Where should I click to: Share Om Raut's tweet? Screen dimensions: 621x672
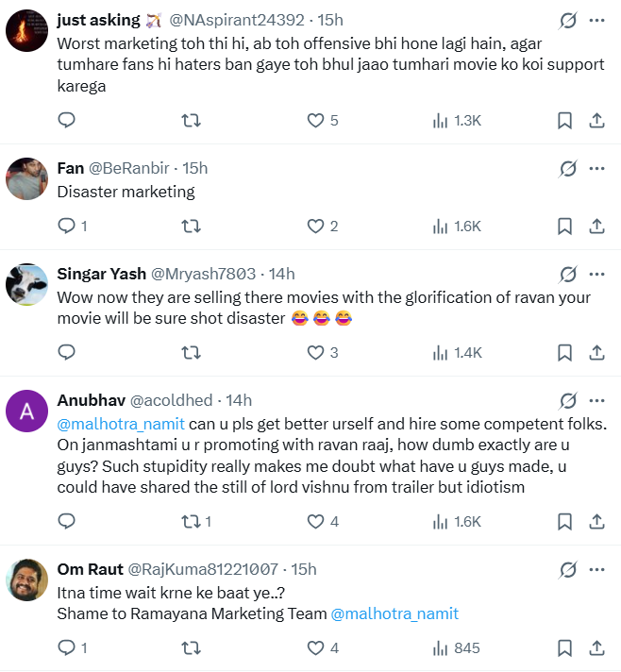596,648
